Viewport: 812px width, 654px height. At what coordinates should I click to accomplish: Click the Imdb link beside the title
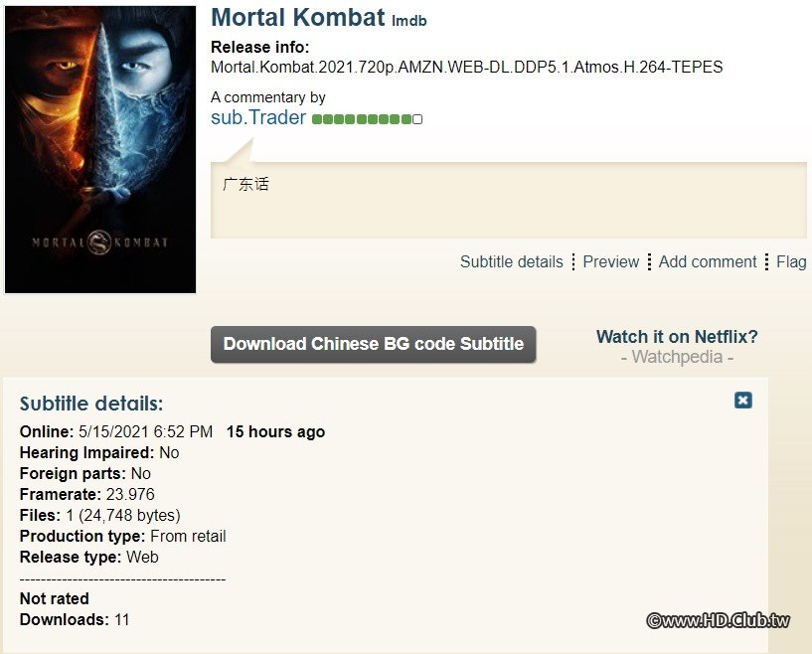[x=409, y=20]
